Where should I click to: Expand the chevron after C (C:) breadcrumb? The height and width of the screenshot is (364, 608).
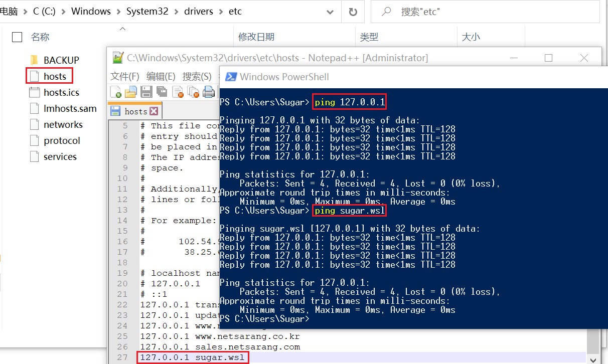(64, 12)
